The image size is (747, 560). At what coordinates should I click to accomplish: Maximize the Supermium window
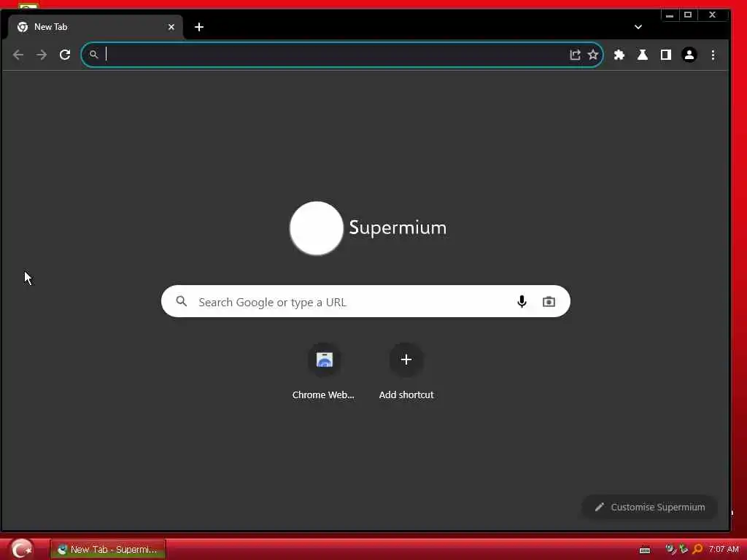tap(687, 15)
